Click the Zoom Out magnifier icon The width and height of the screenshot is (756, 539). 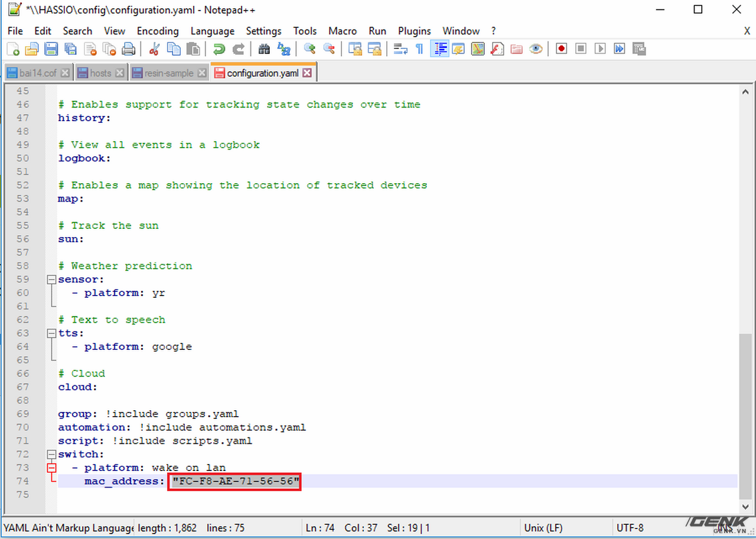[x=330, y=49]
